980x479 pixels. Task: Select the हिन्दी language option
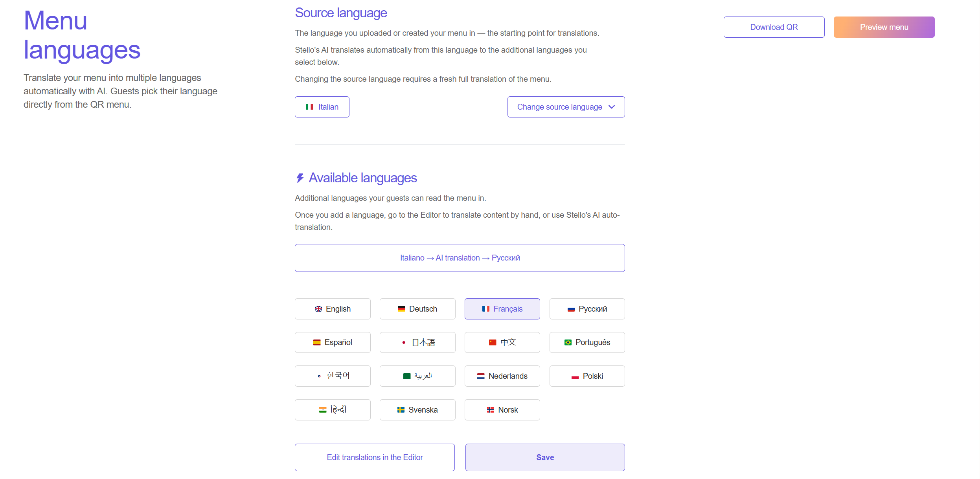click(x=333, y=410)
